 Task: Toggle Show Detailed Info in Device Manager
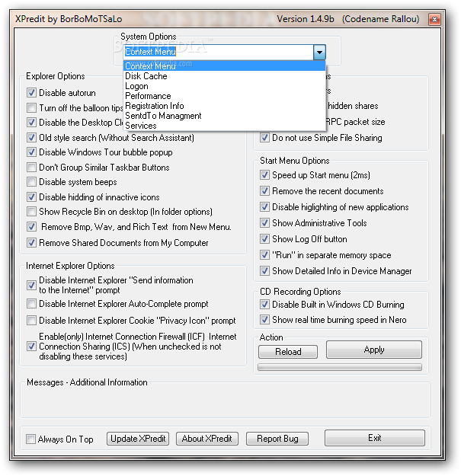click(x=264, y=271)
